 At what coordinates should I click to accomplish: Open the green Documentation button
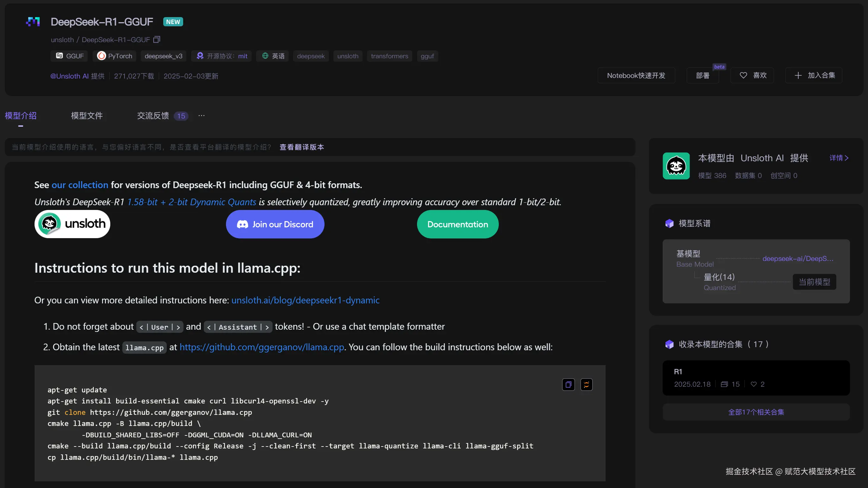coord(458,224)
